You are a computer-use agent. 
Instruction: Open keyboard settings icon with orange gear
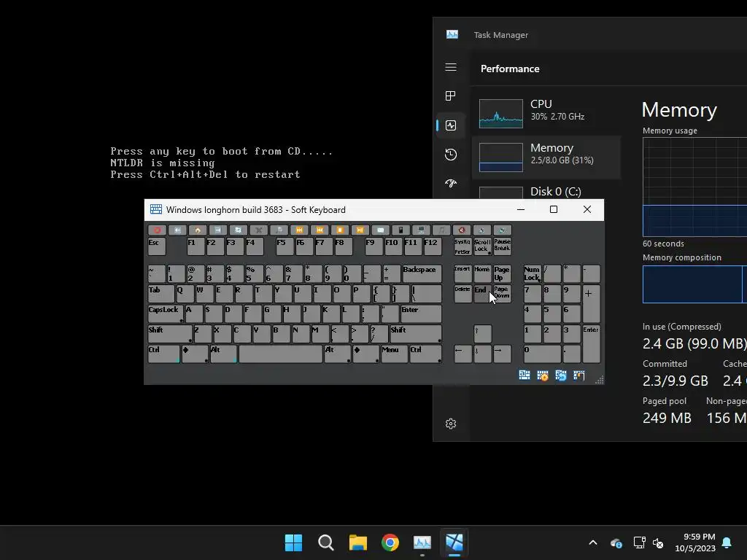[543, 376]
